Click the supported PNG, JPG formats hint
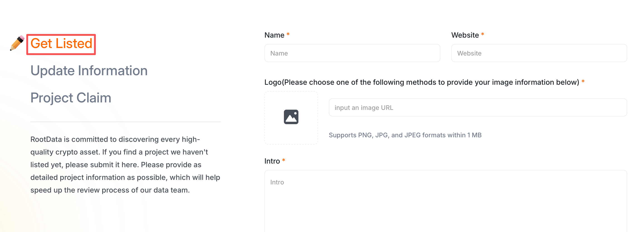 coord(405,135)
